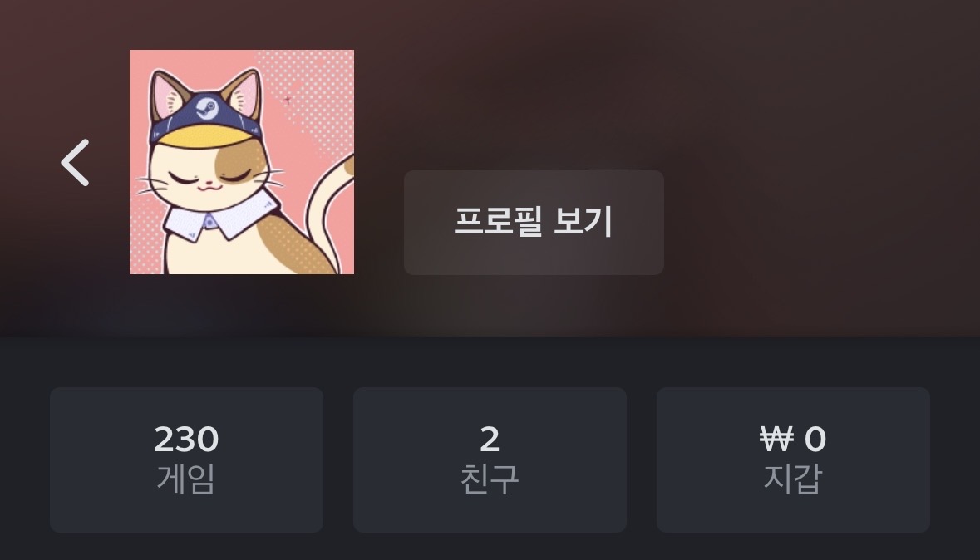Open the 프로필 보기 button
Image resolution: width=980 pixels, height=560 pixels.
(x=534, y=223)
